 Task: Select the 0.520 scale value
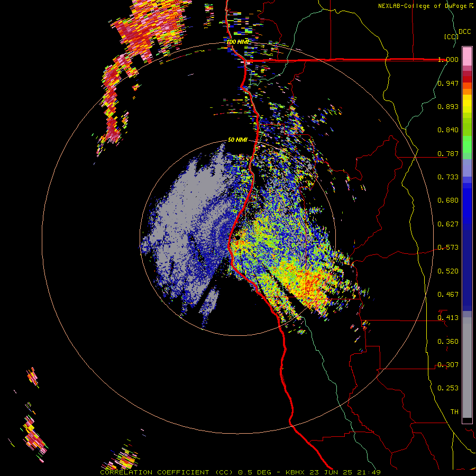click(x=448, y=271)
